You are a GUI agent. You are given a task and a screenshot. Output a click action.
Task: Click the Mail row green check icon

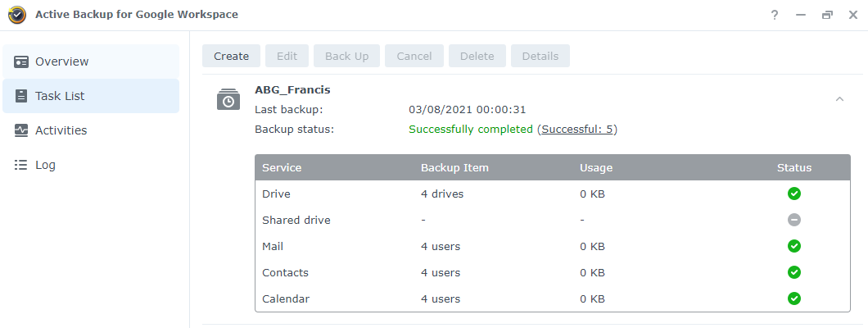(794, 246)
